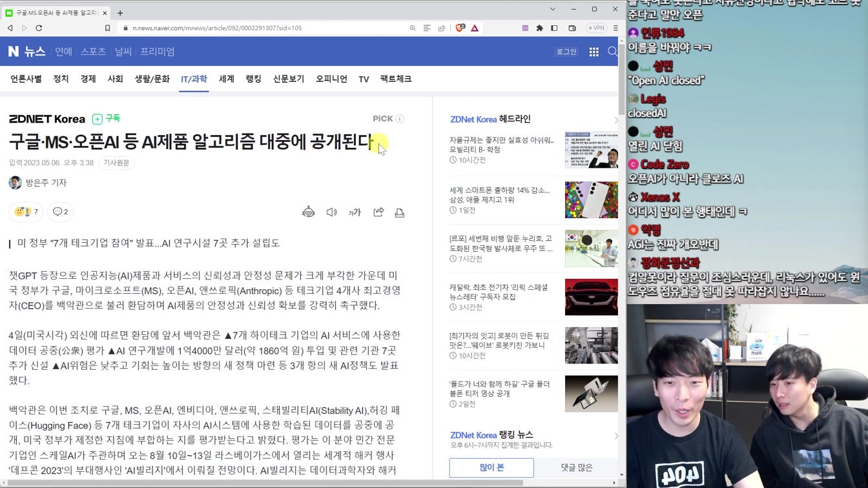The width and height of the screenshot is (868, 488).
Task: Select the 경제 menu tab
Action: coord(88,79)
